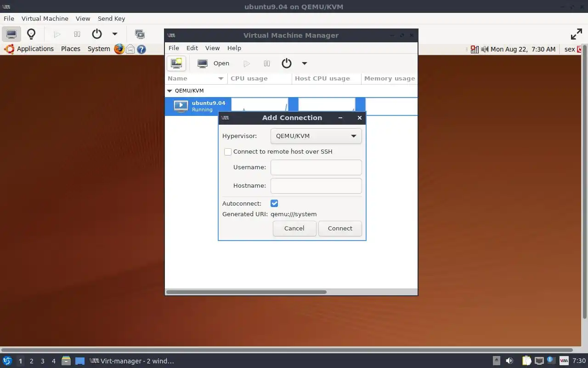Click the outer window's run VM play icon

[57, 34]
